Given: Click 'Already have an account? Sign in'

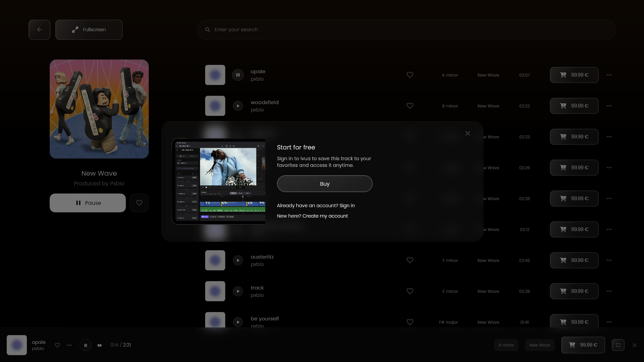Looking at the screenshot, I should [316, 206].
